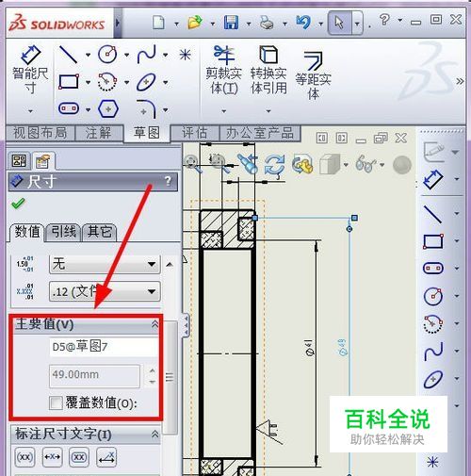Switch to the 草图 tab
This screenshot has height=476, width=471.
pos(147,133)
